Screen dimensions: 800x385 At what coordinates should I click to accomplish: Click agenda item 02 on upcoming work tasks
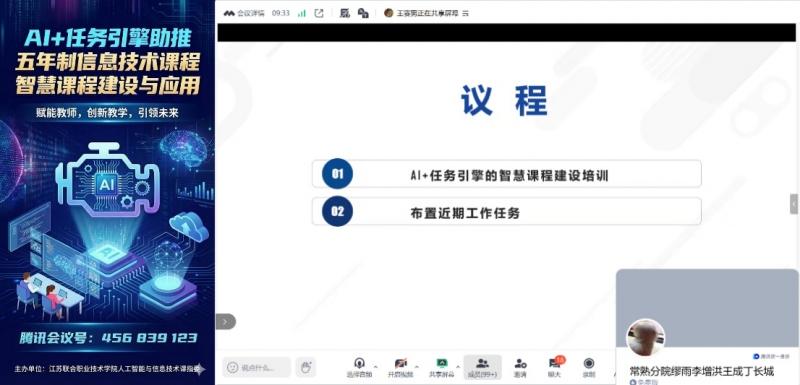pyautogui.click(x=507, y=211)
